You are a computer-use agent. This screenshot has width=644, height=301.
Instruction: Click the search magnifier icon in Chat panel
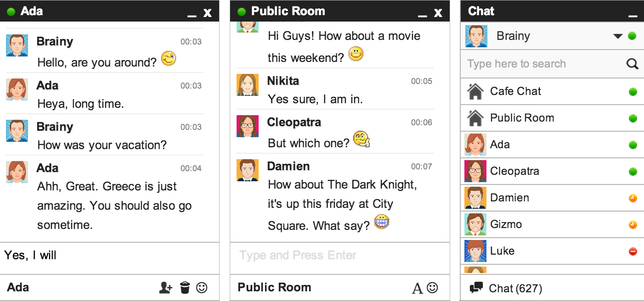[633, 64]
